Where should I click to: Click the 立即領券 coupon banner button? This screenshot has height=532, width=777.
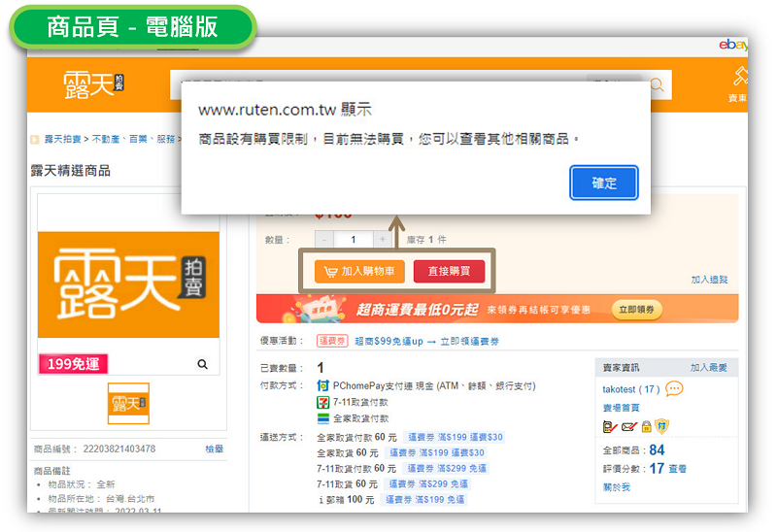tap(637, 310)
